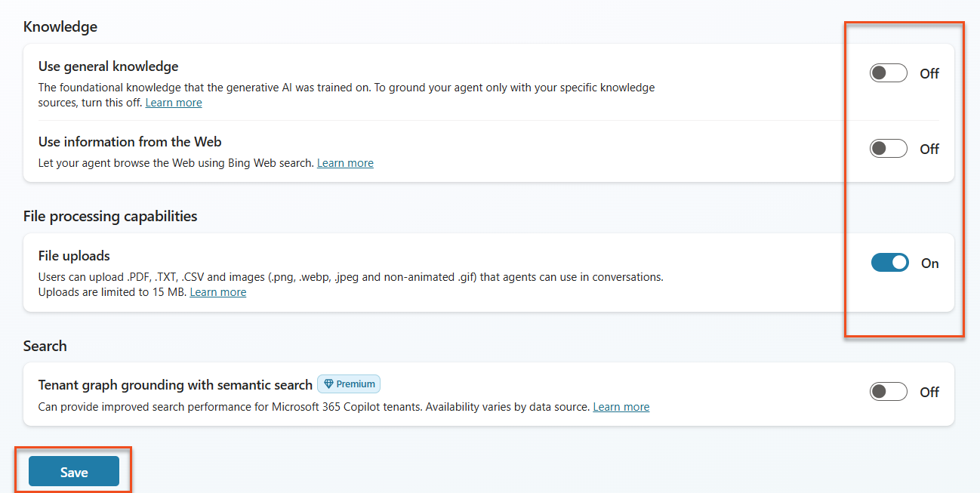This screenshot has width=980, height=493.
Task: Disable the File uploads toggle
Action: tap(889, 262)
